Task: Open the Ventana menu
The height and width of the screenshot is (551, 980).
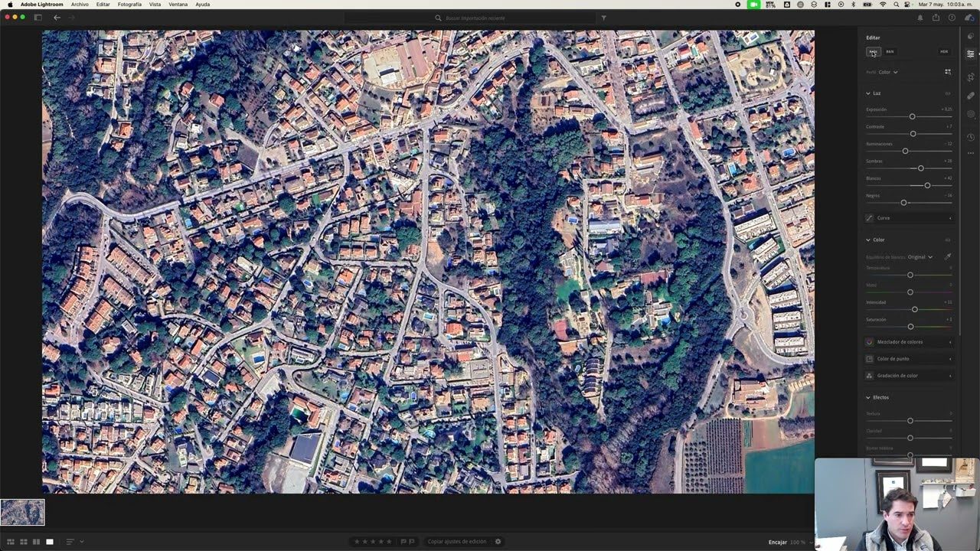Action: click(x=178, y=5)
